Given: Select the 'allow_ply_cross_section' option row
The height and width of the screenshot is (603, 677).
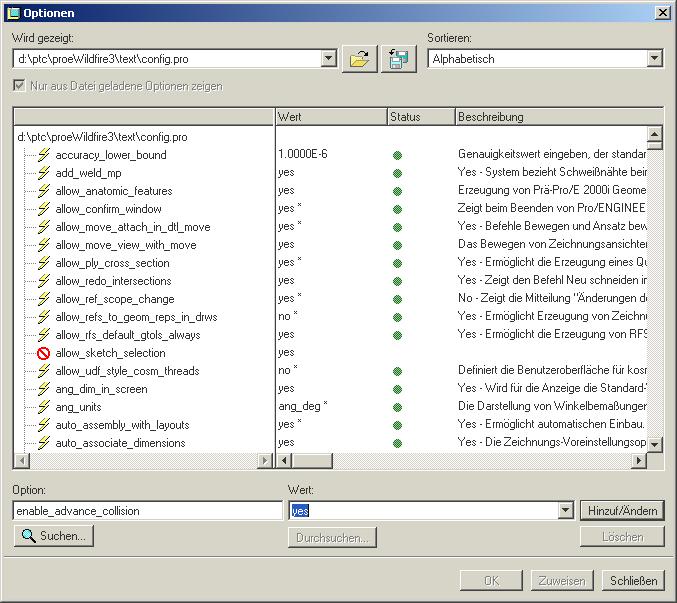Looking at the screenshot, I should [112, 263].
